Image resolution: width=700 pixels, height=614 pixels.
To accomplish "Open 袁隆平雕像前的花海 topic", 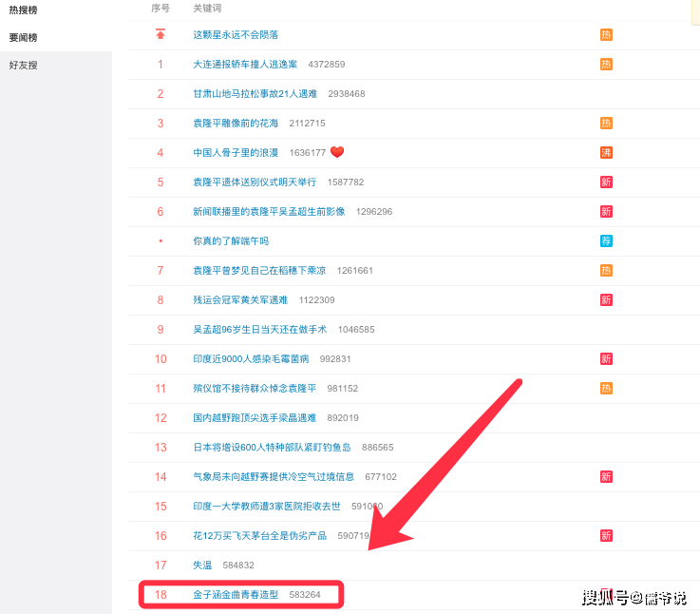I will click(236, 124).
